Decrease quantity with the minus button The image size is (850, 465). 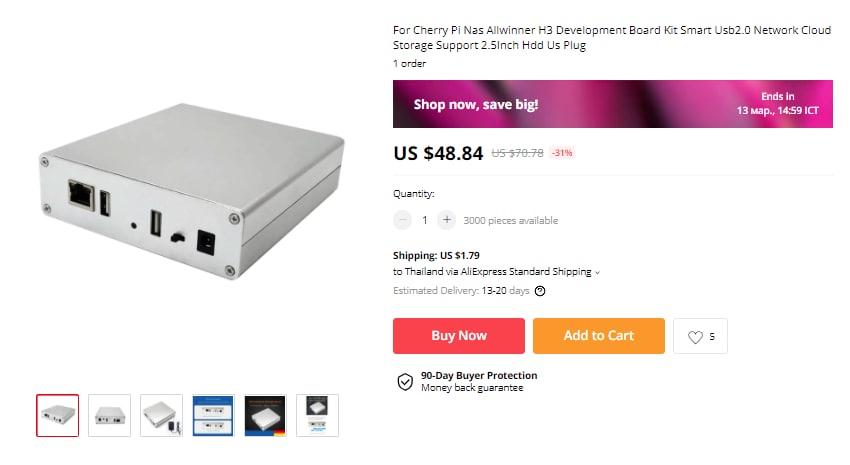pyautogui.click(x=402, y=220)
